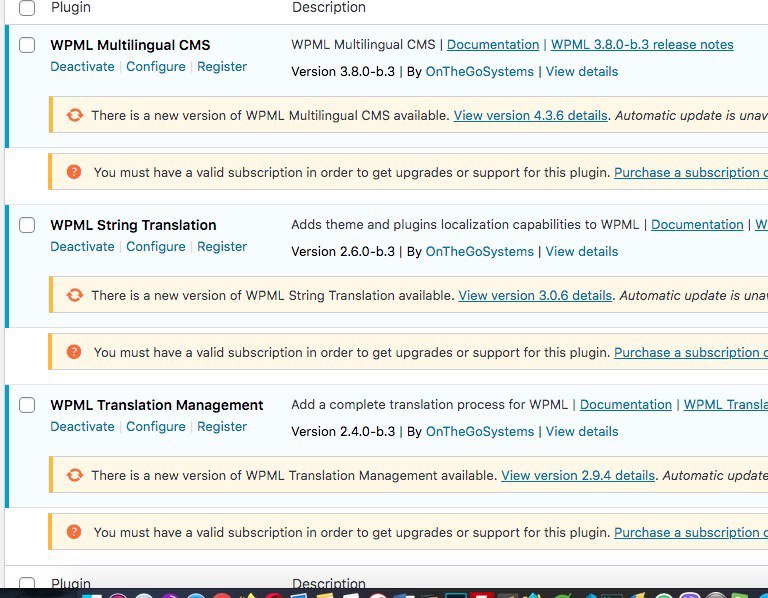Click question mark icon in subscription notice below Translation Management
This screenshot has width=768, height=598.
(x=74, y=532)
